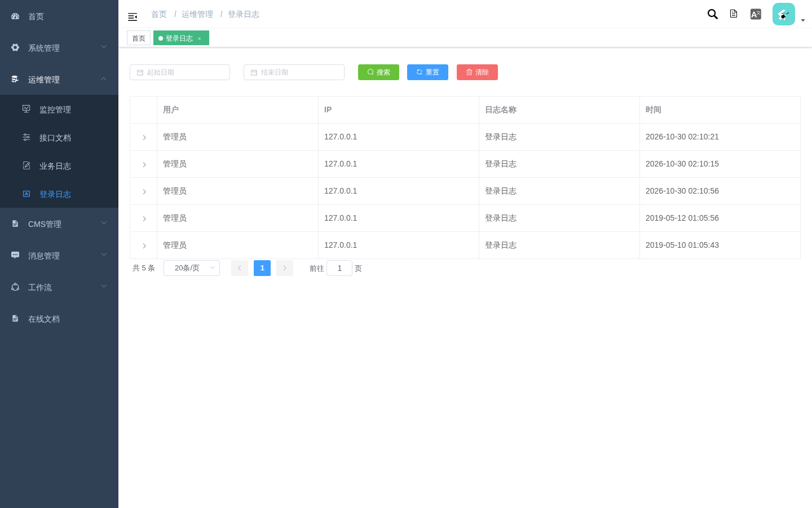Viewport: 812px width, 508px height.
Task: Expand the 系统管理 submenu
Action: (104, 47)
